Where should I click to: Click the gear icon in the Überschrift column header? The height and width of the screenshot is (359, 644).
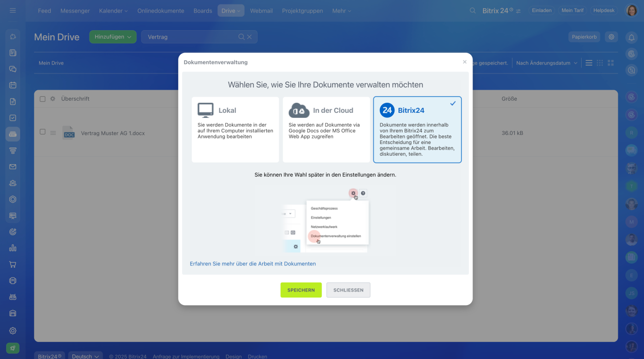(53, 99)
